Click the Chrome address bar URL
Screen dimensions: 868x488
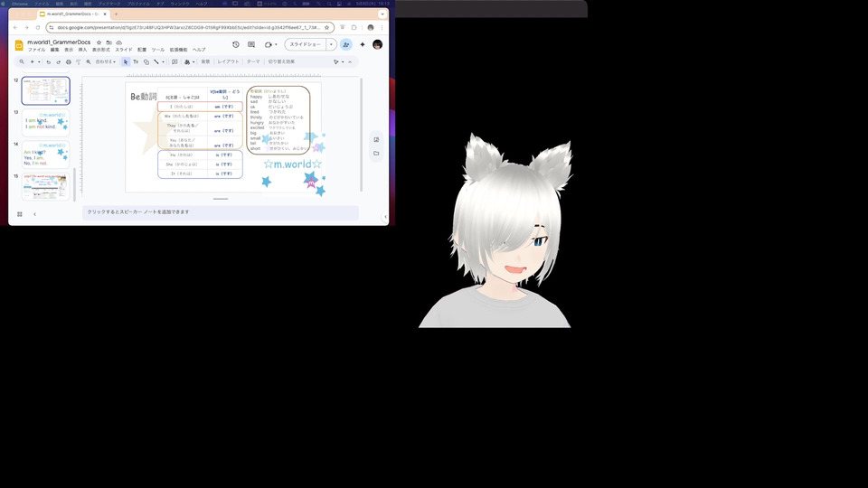(x=188, y=28)
